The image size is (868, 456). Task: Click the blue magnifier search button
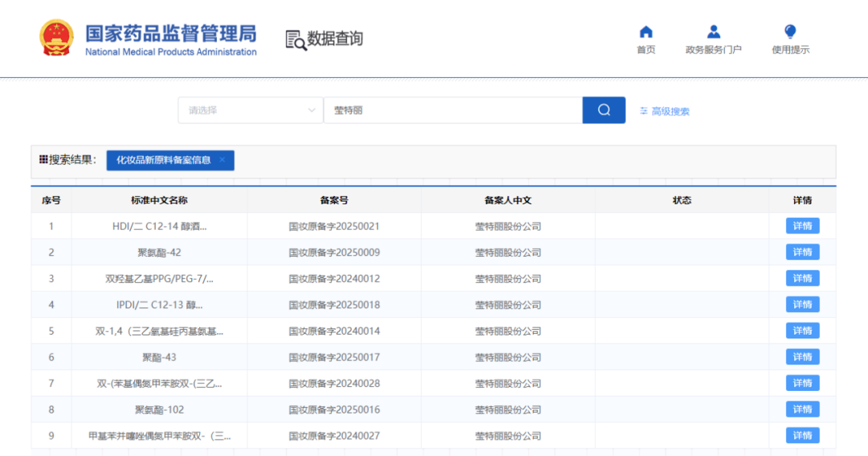click(604, 110)
